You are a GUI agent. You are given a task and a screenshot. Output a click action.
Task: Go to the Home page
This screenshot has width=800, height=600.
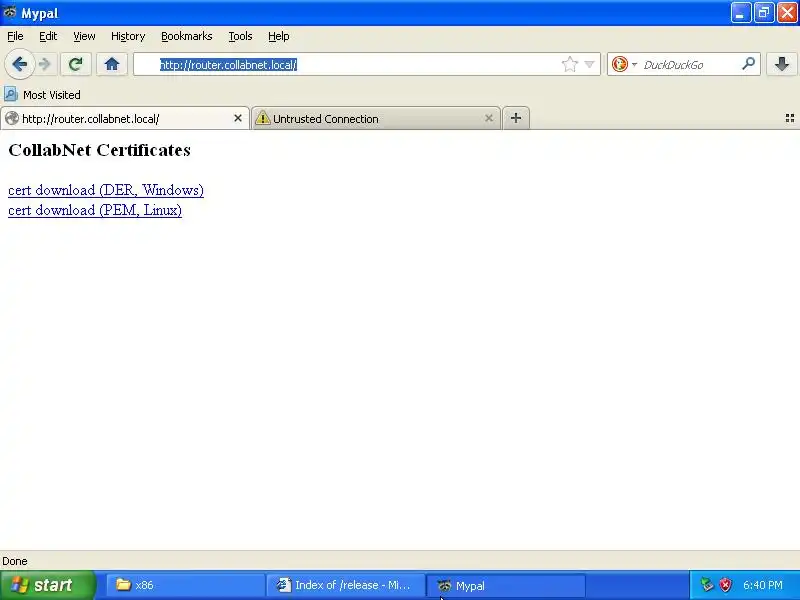point(112,64)
